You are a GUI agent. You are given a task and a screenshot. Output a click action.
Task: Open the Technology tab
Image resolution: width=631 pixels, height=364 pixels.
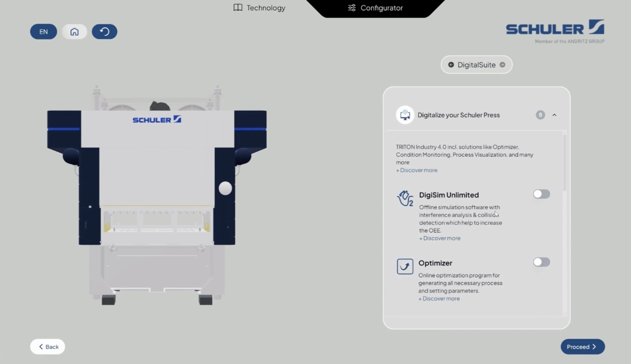259,8
